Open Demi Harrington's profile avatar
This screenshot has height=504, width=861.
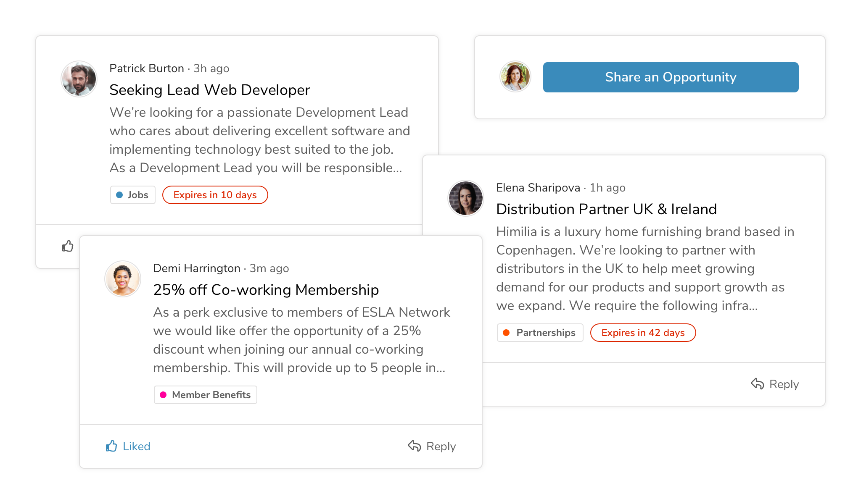(x=123, y=279)
